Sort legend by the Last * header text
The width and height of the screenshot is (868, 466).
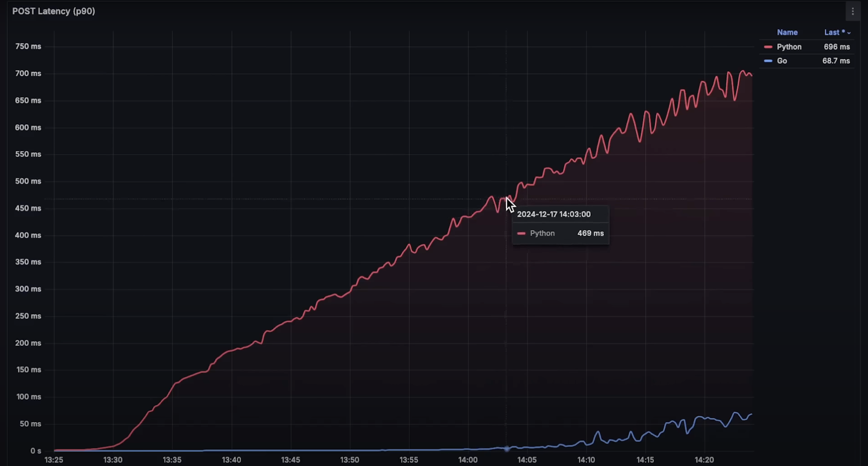834,32
